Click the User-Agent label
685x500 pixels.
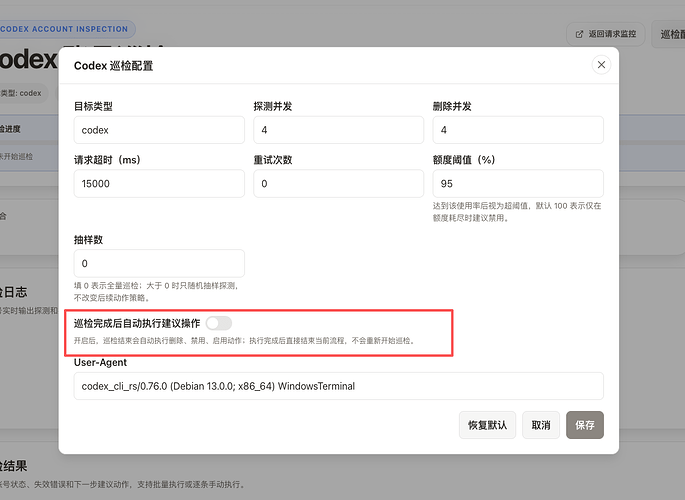(x=100, y=362)
